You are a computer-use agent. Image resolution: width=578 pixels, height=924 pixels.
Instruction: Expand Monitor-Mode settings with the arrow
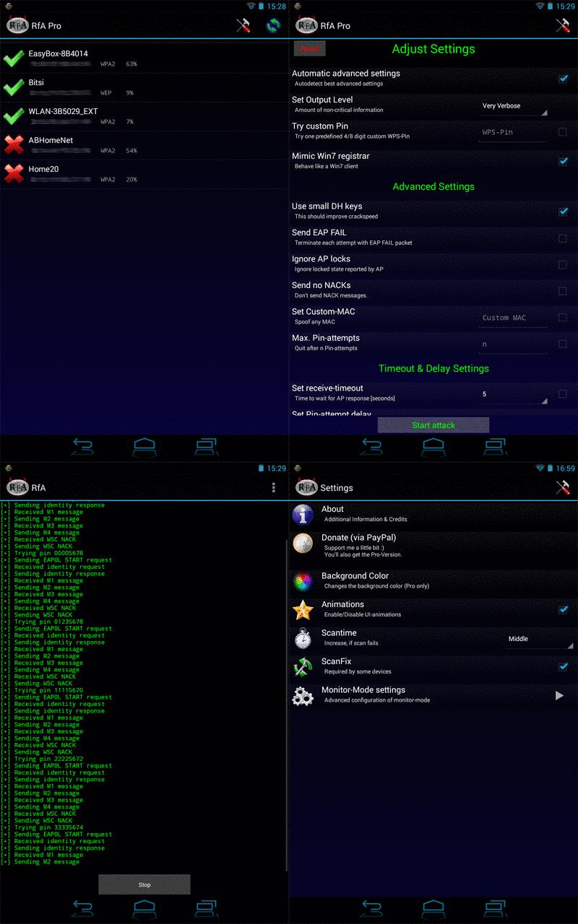point(559,696)
